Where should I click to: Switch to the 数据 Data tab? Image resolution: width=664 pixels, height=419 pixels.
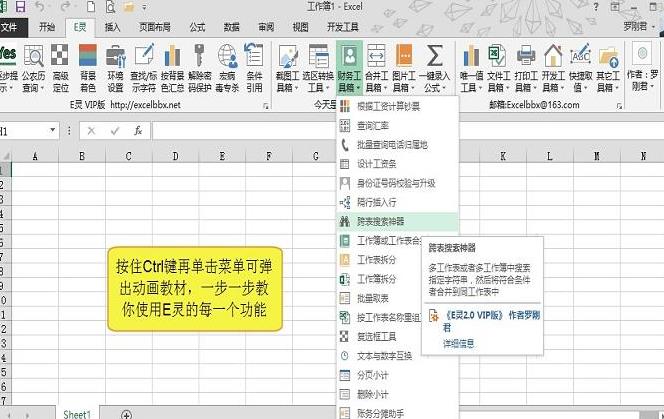tap(232, 28)
